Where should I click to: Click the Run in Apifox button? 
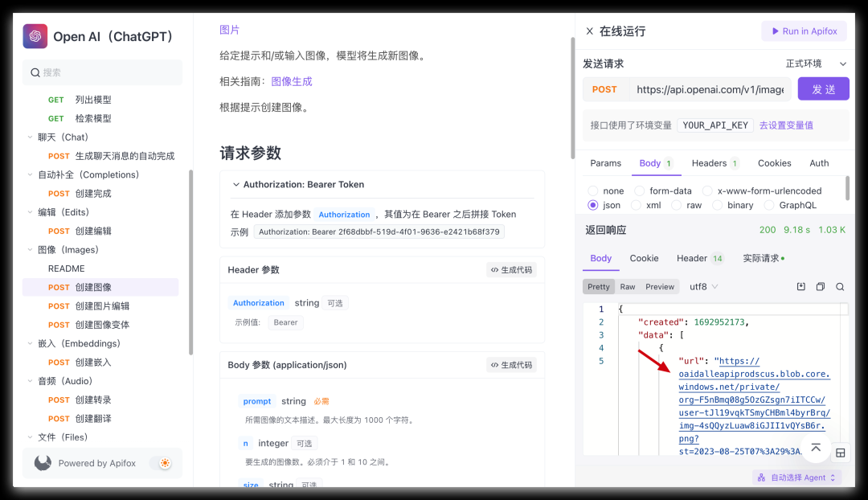(x=804, y=31)
